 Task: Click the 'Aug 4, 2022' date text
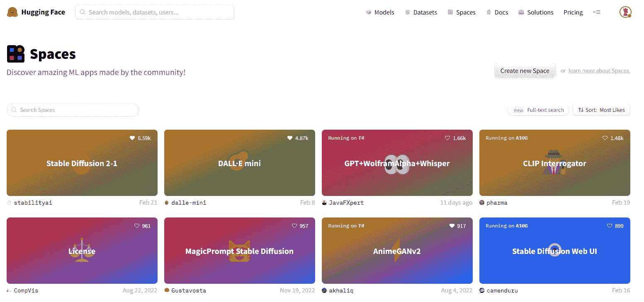(x=457, y=290)
